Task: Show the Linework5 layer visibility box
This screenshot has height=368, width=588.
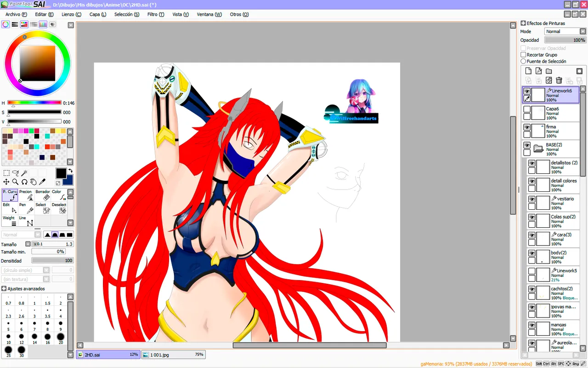Action: [x=532, y=271]
